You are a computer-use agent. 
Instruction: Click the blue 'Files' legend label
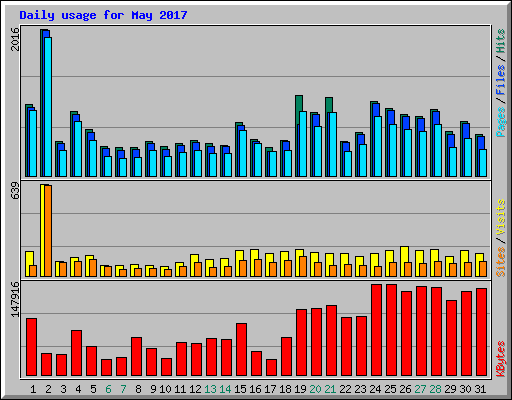(x=501, y=79)
